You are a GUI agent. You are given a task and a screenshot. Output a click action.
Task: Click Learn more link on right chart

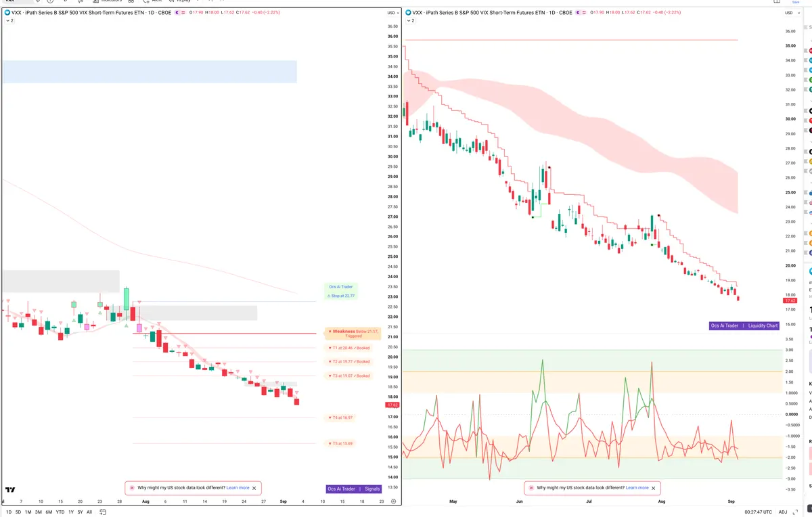[x=637, y=488]
